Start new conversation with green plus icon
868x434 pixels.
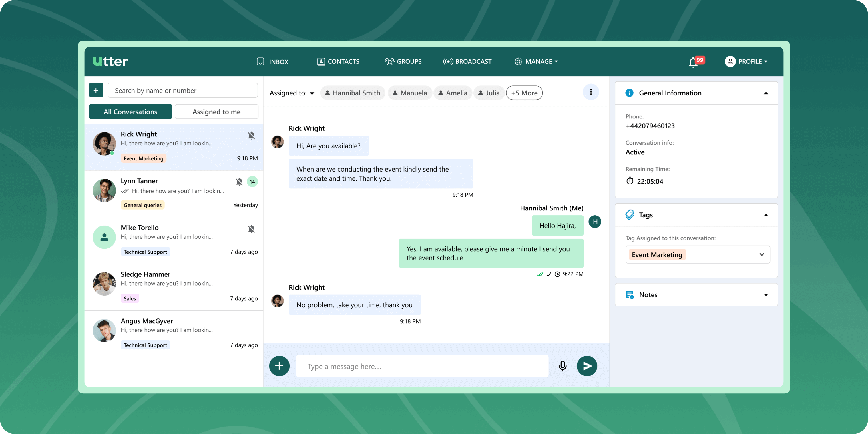96,90
